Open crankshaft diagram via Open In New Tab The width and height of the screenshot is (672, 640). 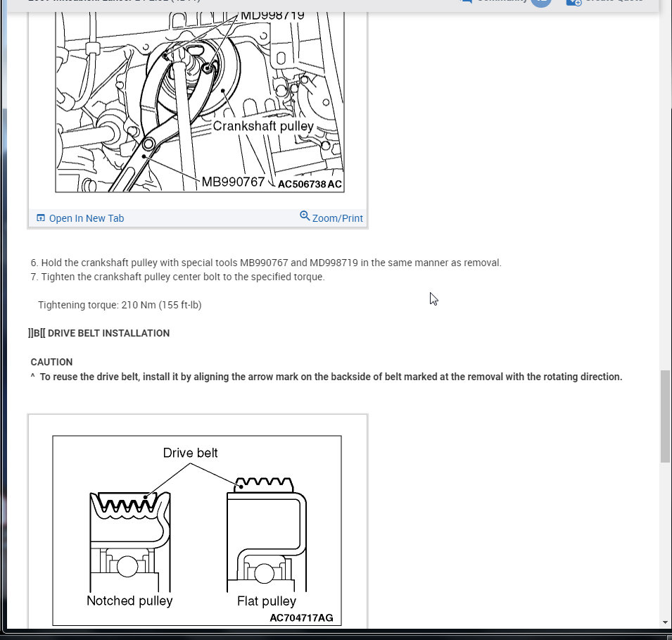tap(80, 218)
